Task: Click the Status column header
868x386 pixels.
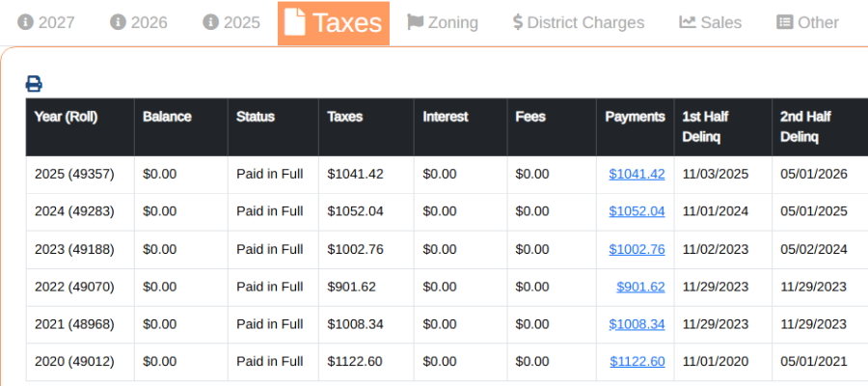Action: pos(273,127)
